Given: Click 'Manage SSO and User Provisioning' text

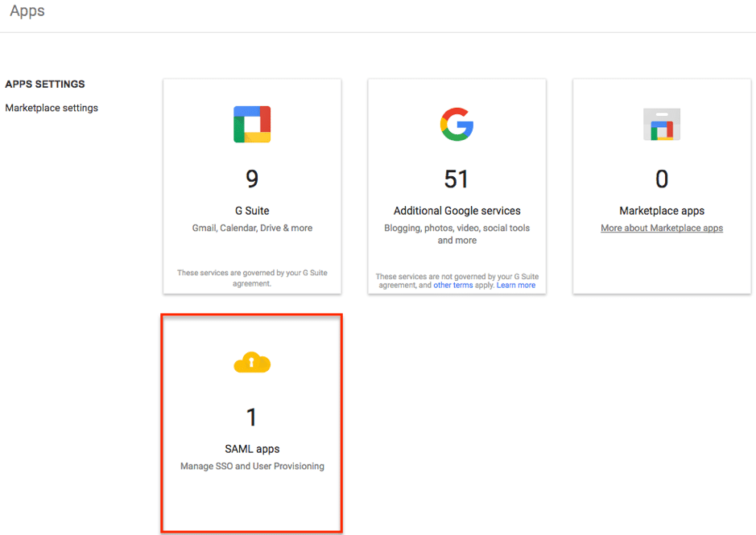Looking at the screenshot, I should pos(252,466).
